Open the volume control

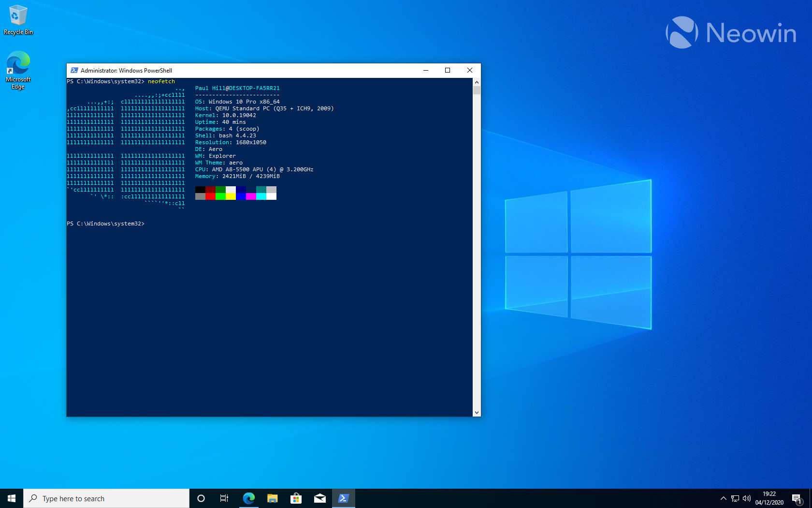tap(747, 498)
